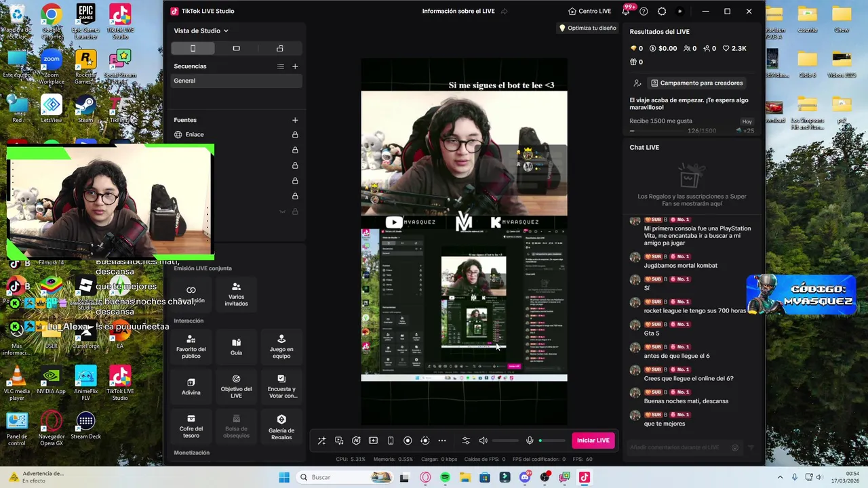Open the notifications bell with 99+ badge
This screenshot has height=488, width=868.
click(625, 11)
